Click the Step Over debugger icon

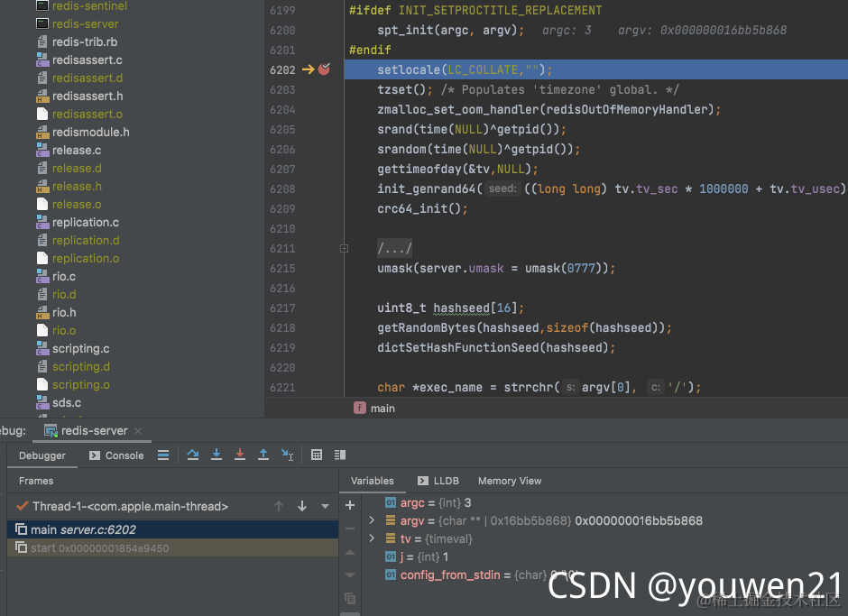[192, 455]
